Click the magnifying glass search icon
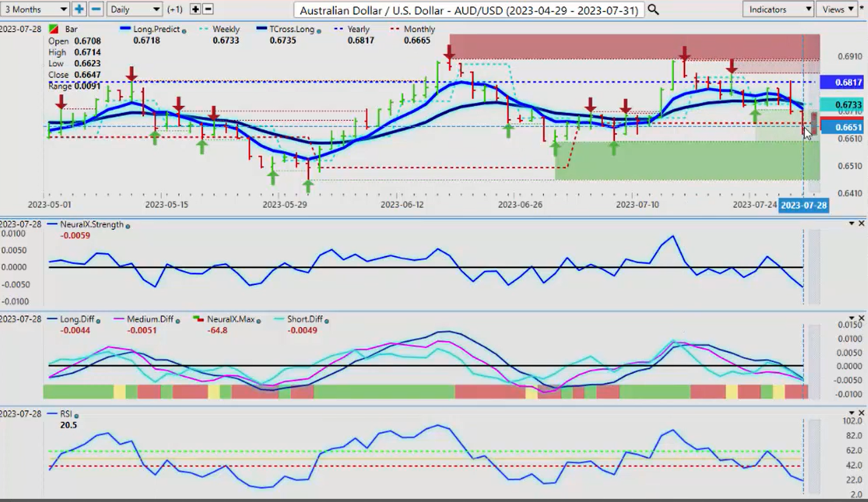The height and width of the screenshot is (502, 868). 653,9
